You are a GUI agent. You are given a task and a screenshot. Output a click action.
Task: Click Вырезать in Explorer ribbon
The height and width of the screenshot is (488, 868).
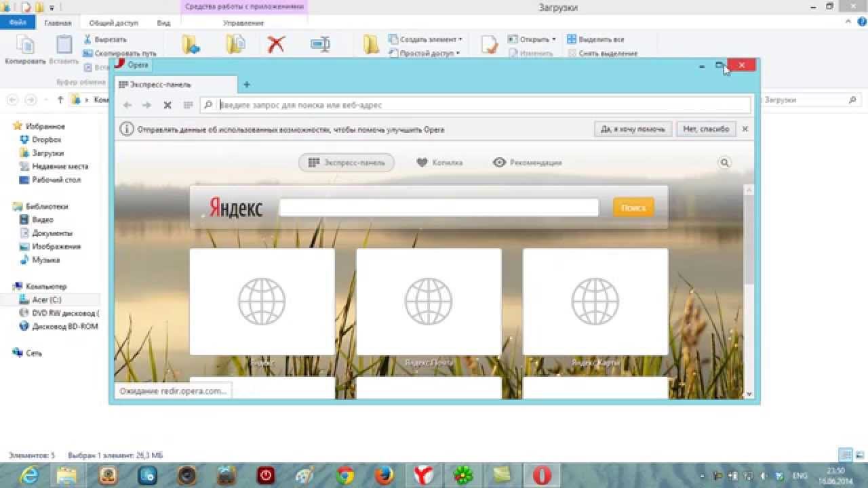coord(105,39)
